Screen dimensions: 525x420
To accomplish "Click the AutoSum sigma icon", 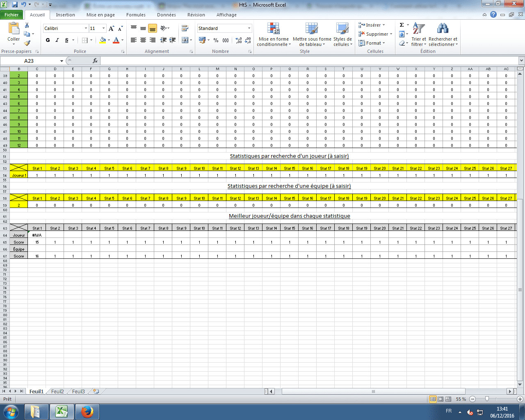I will (402, 25).
